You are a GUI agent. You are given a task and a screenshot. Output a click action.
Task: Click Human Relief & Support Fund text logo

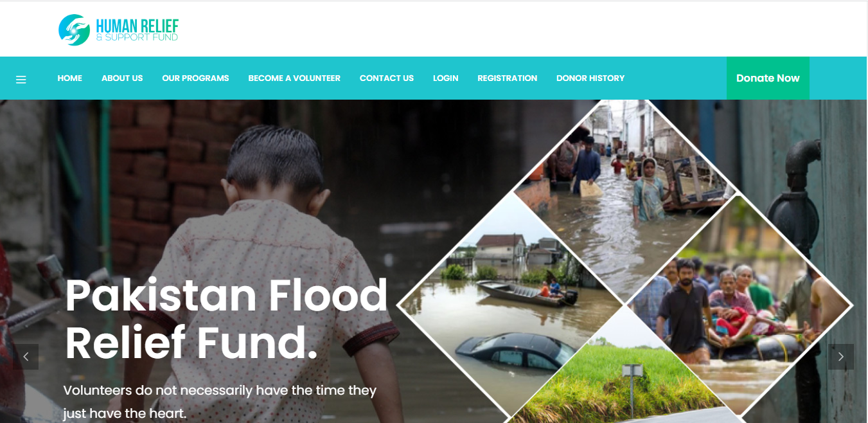coord(137,30)
